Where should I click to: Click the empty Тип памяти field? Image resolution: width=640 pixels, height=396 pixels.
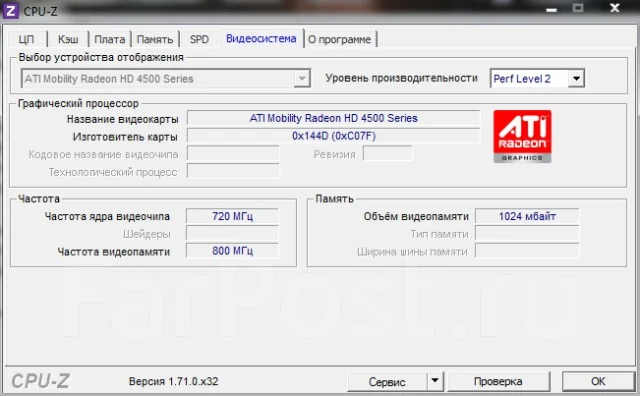(527, 234)
